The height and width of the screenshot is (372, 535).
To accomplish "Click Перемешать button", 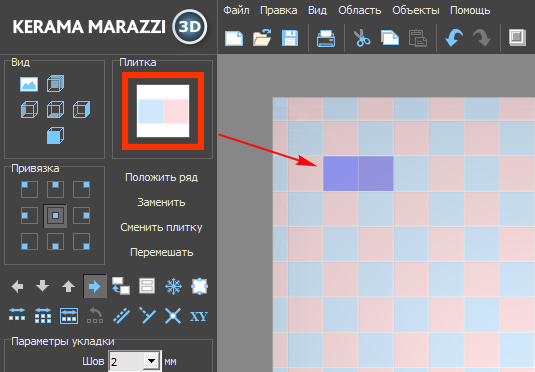I will pos(161,253).
